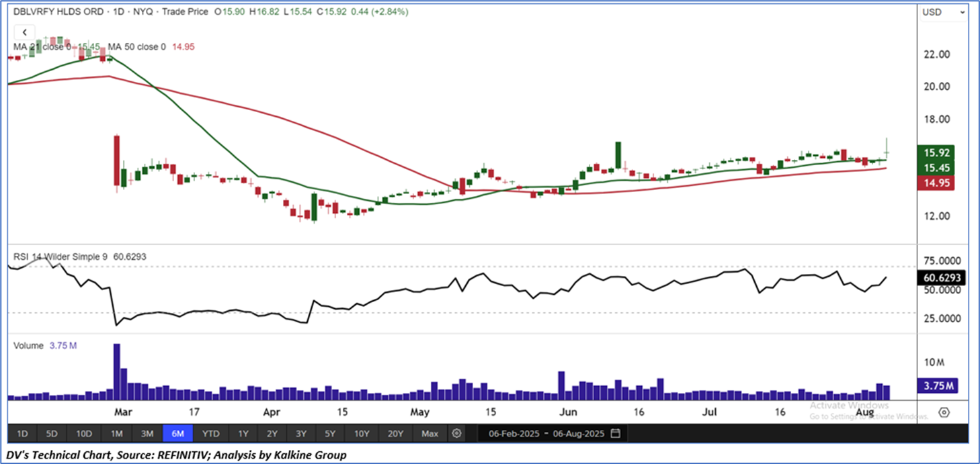Select the 1Y time range
The width and height of the screenshot is (980, 464).
click(243, 433)
